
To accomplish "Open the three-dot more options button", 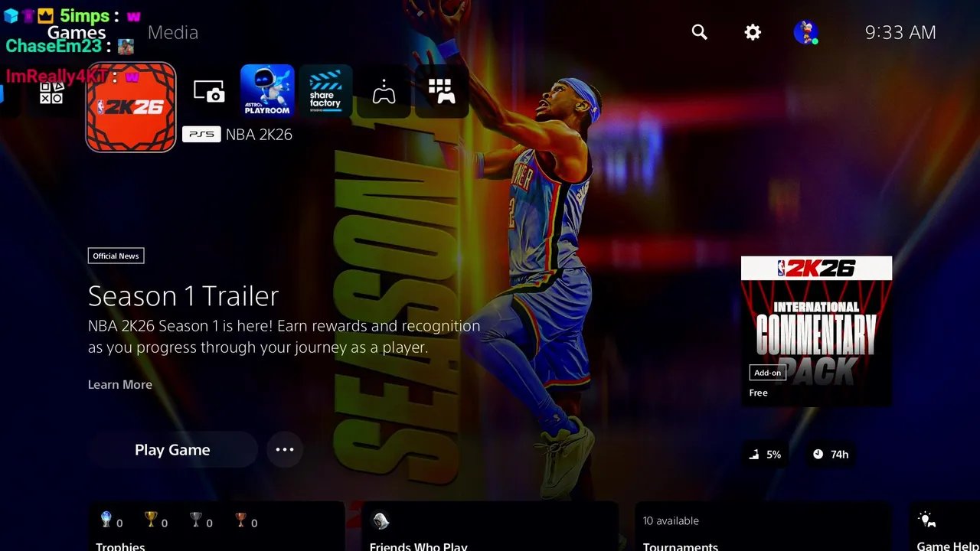I will [x=285, y=450].
